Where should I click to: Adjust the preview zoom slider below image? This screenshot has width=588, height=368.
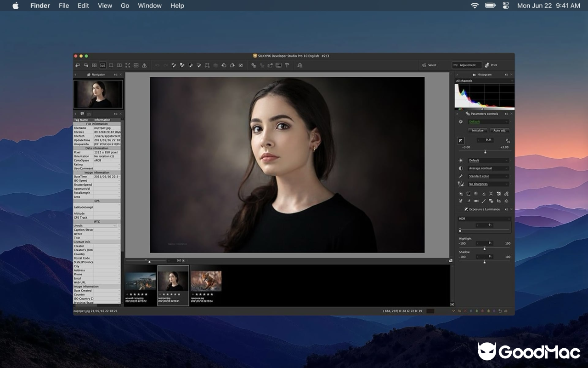coord(149,262)
